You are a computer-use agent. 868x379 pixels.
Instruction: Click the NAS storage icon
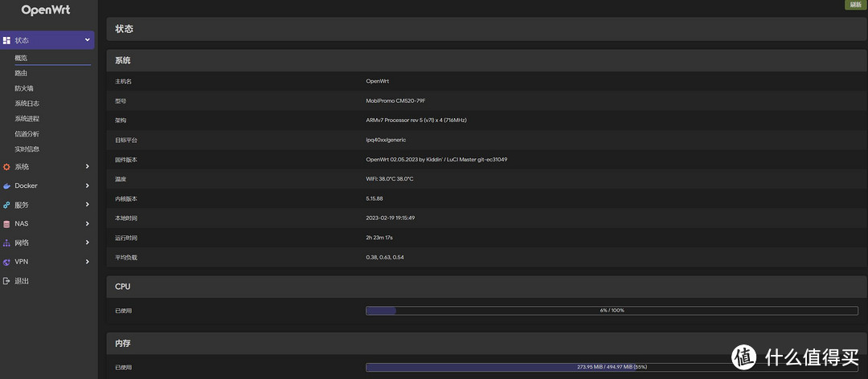6,224
